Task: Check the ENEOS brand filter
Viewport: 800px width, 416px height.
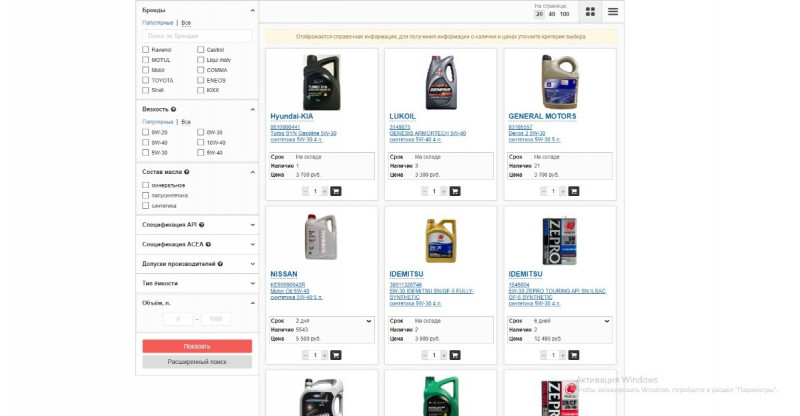Action: [x=201, y=80]
